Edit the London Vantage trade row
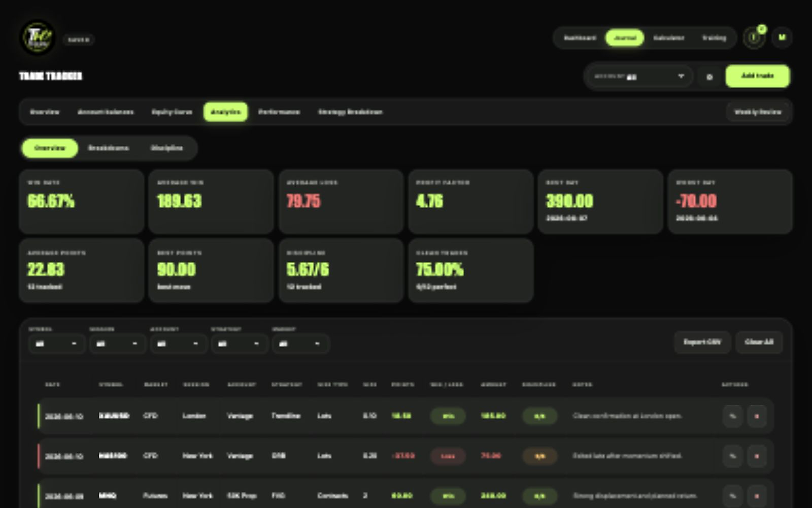Image resolution: width=812 pixels, height=508 pixels. [x=733, y=416]
